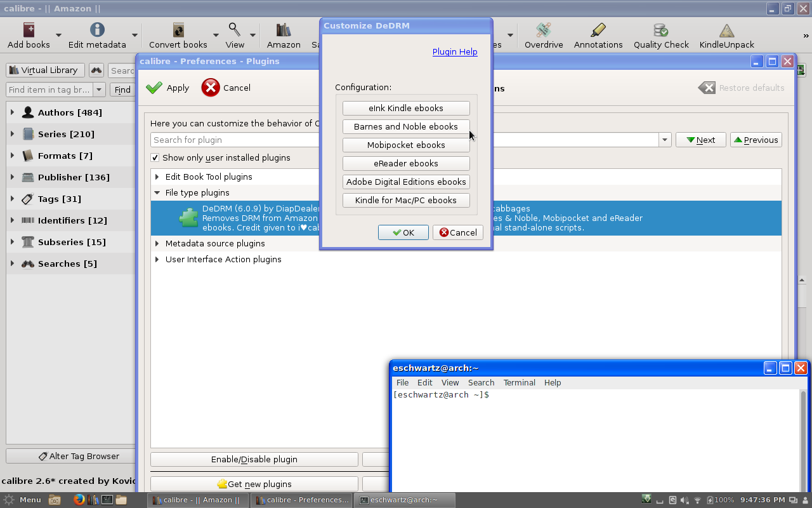Open the terminal Help menu
This screenshot has height=508, width=812.
553,382
